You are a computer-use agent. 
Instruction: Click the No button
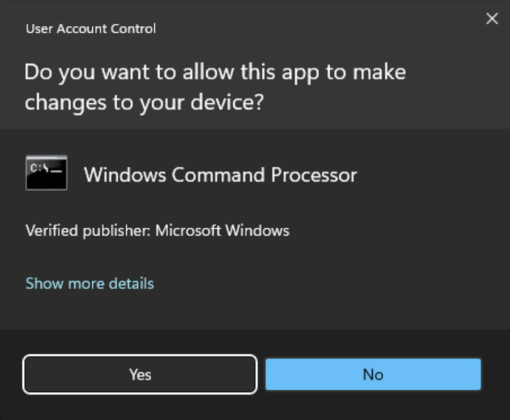(x=373, y=374)
